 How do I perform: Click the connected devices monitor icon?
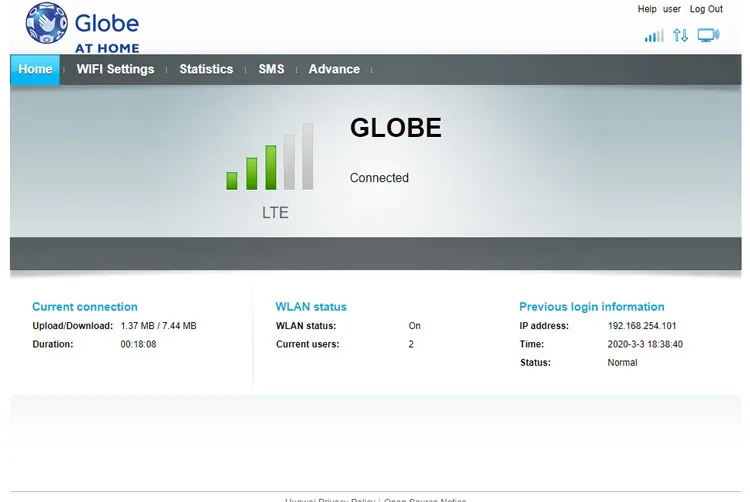708,35
